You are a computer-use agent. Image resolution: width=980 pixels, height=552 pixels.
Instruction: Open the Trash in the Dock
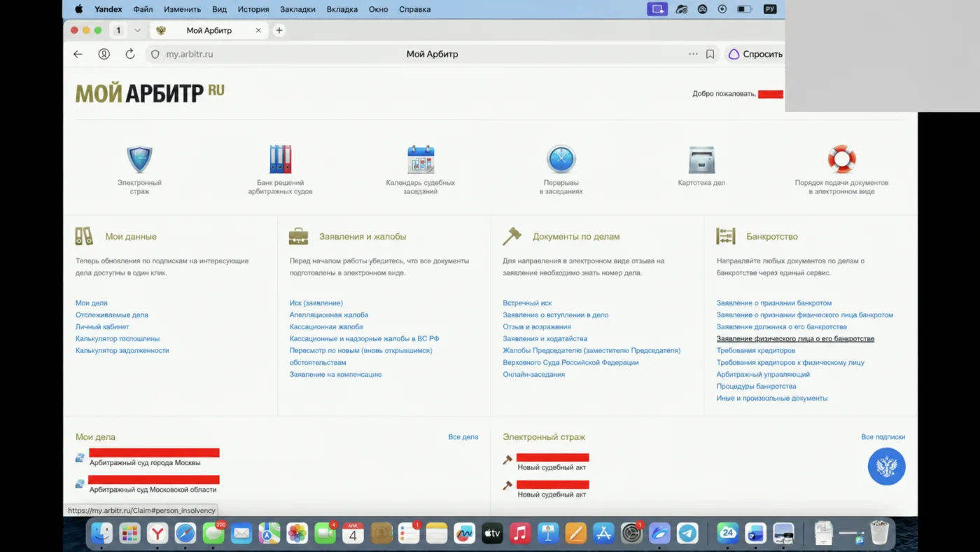pos(879,533)
